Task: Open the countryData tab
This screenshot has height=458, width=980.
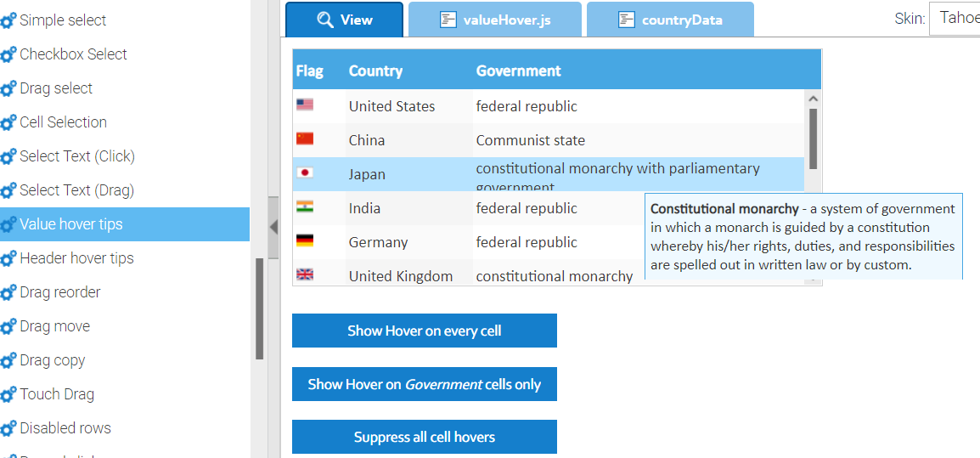Action: 670,20
